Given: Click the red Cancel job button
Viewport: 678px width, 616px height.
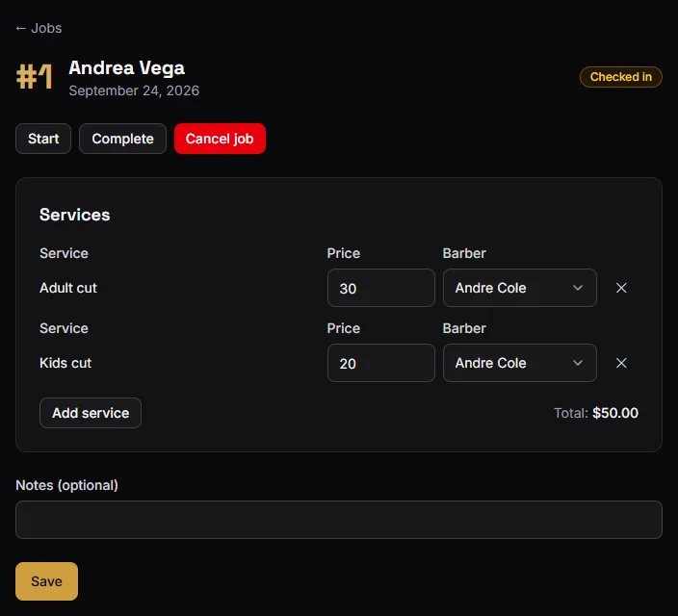Looking at the screenshot, I should 220,139.
